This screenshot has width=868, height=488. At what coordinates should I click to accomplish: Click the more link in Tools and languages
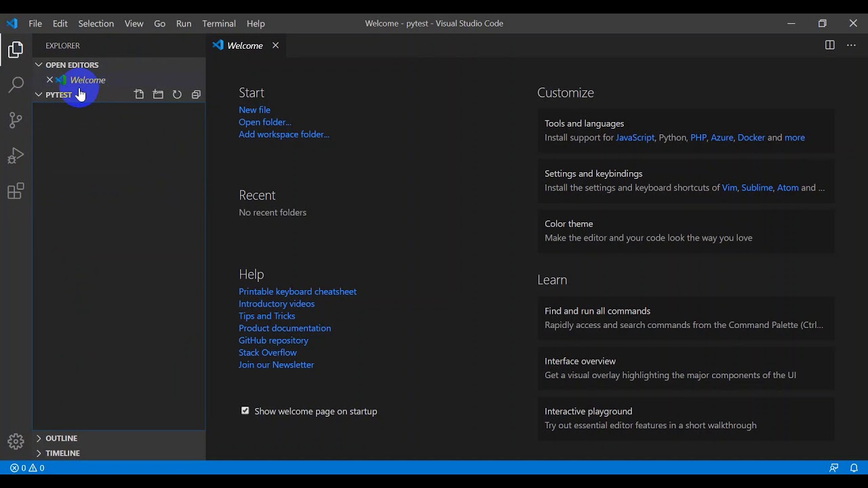(x=795, y=138)
